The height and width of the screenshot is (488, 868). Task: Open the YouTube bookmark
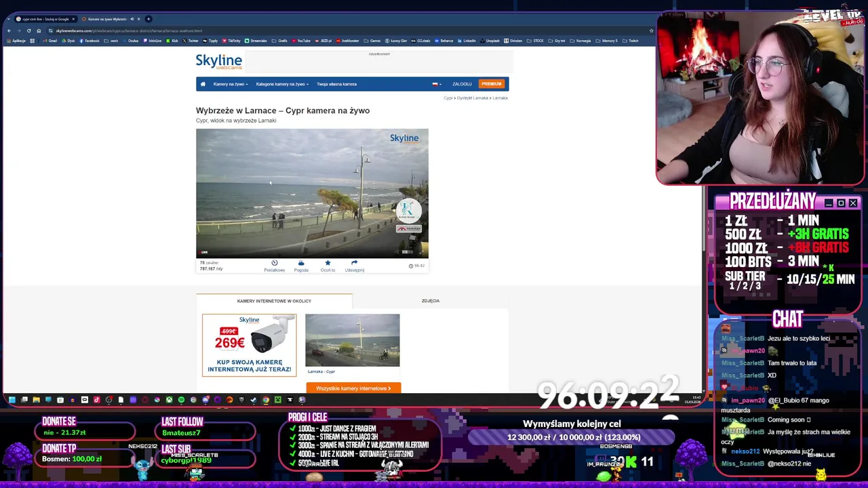(301, 41)
